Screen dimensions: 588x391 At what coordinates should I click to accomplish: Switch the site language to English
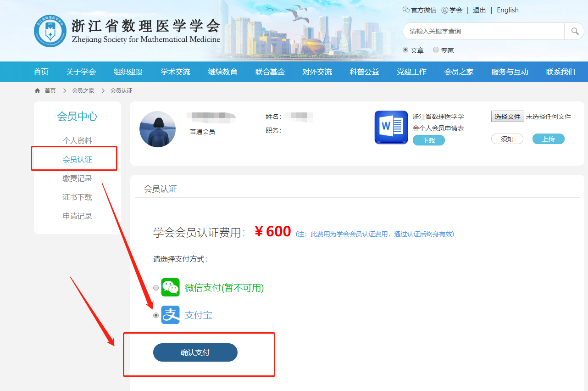click(508, 10)
